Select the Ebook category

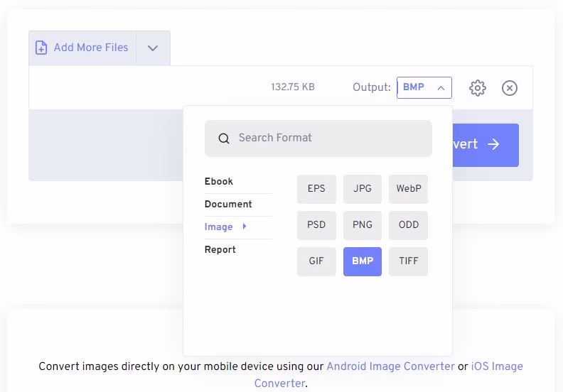pyautogui.click(x=219, y=182)
